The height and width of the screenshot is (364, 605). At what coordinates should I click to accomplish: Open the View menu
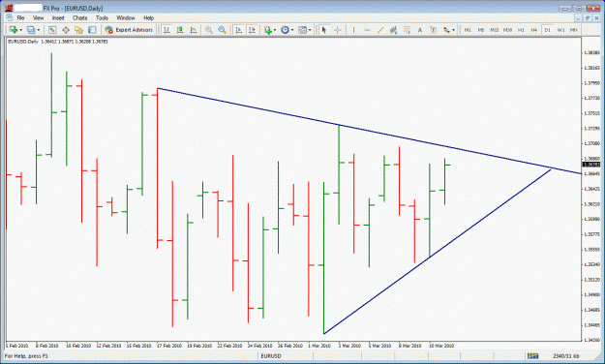tap(38, 17)
